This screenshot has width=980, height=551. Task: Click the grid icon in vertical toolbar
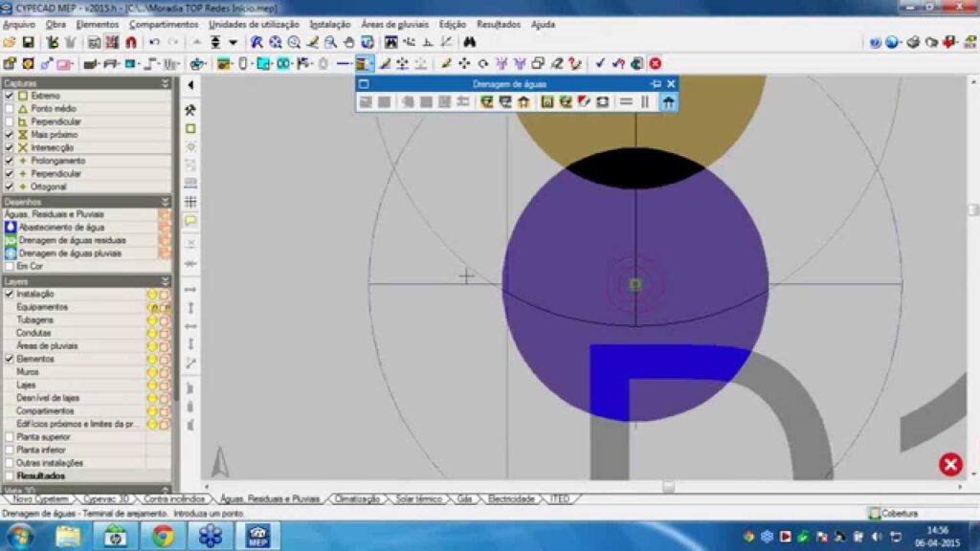tap(190, 202)
